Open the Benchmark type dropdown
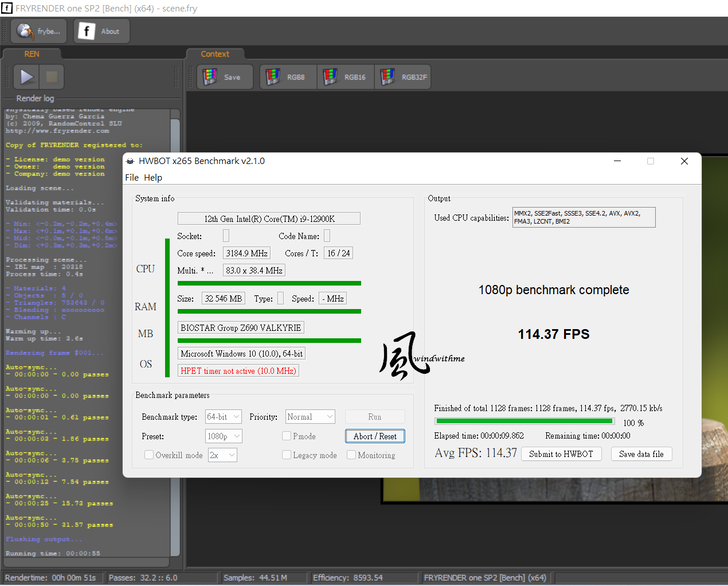Screen dimensions: 728x586 221,416
